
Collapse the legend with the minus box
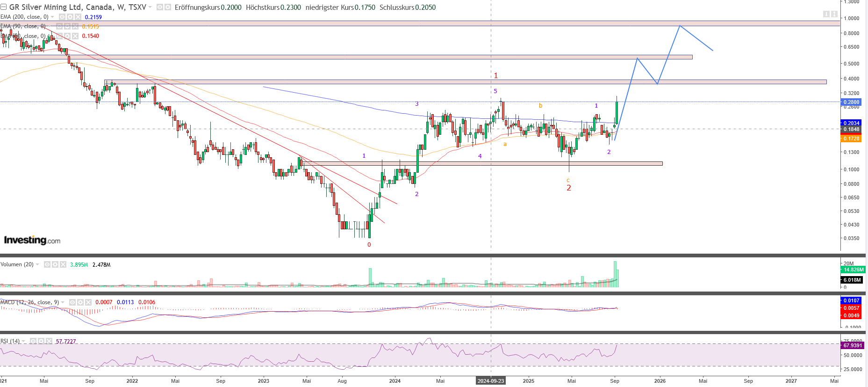tap(3, 7)
